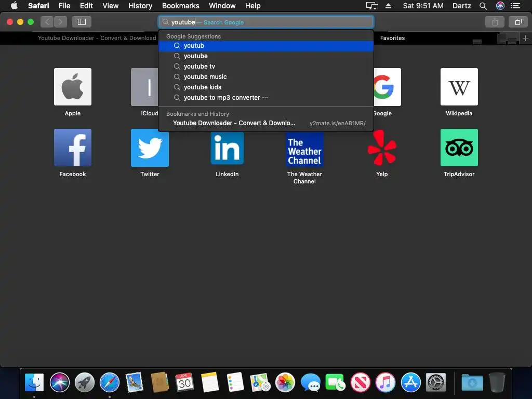Click the eject icon in menu bar

point(389,6)
